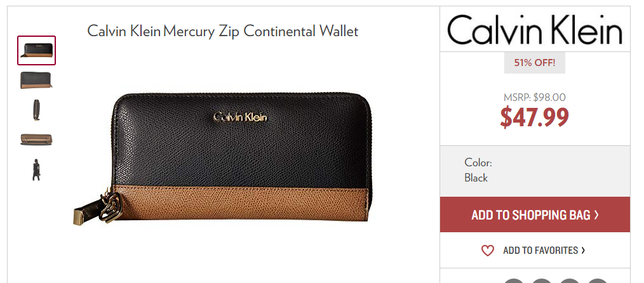Screen dimensions: 644x283
Task: Add the wallet to shopping bag
Action: tap(535, 214)
